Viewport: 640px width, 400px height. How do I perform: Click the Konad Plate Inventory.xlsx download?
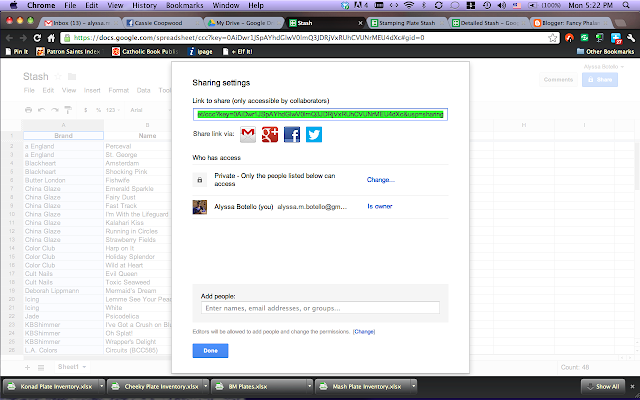point(51,386)
